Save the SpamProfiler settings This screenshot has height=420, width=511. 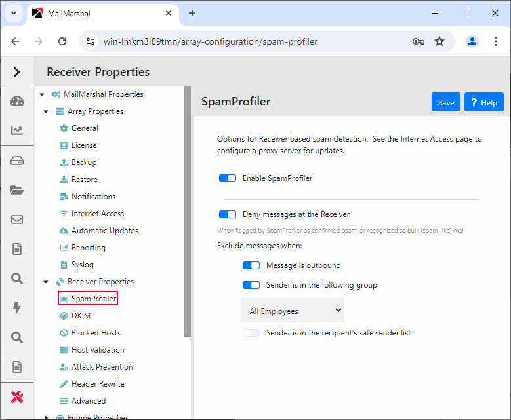point(446,102)
